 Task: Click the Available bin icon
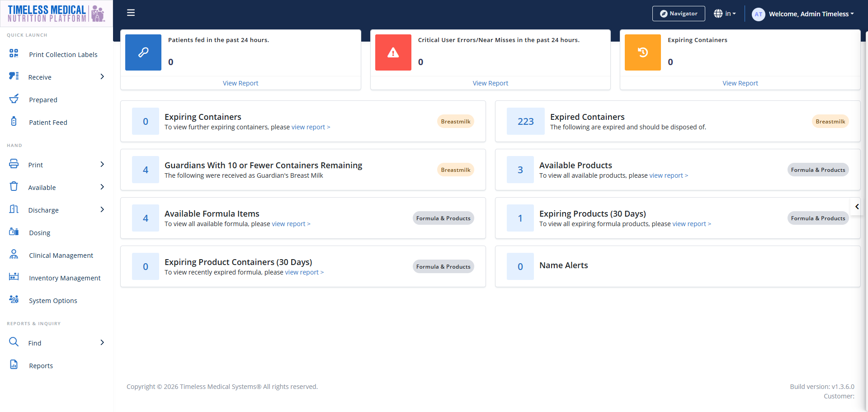(14, 186)
